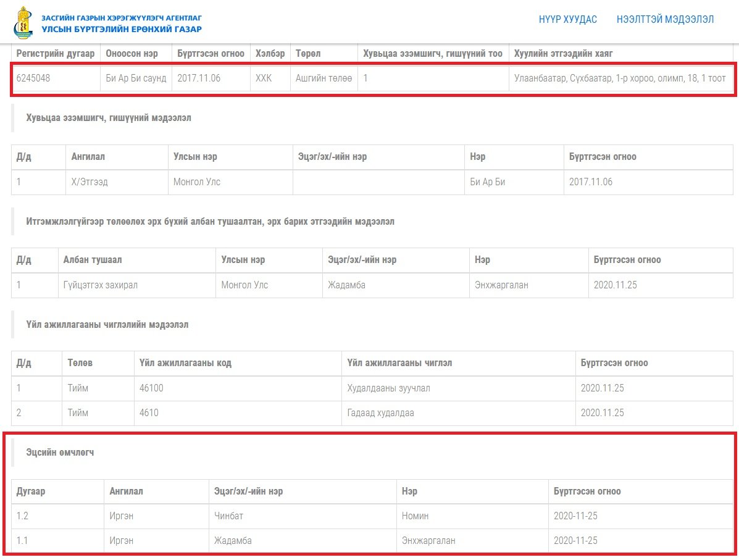Open the НЭЭЛТТЭЙ МЭДЭЭЛЭЛ menu link
Screen dimensions: 739x560
pos(665,19)
